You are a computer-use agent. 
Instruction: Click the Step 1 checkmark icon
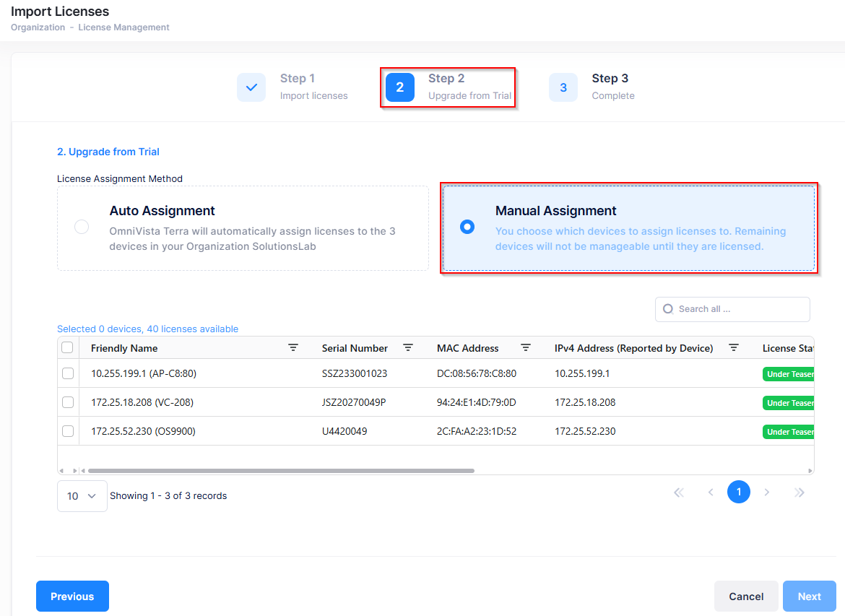click(x=251, y=87)
